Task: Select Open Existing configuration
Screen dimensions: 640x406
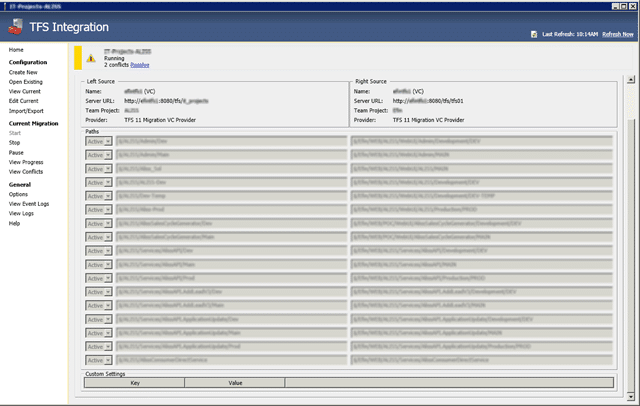Action: (x=26, y=82)
